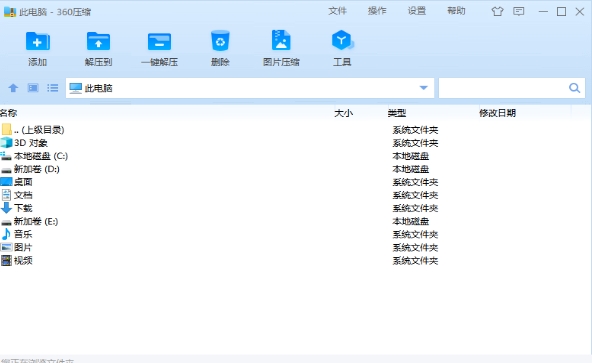This screenshot has width=592, height=363.
Task: Click the 此电脑 address path field
Action: point(250,88)
